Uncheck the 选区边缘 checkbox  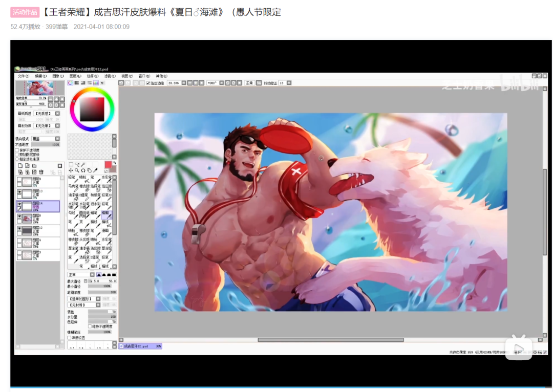click(x=148, y=83)
